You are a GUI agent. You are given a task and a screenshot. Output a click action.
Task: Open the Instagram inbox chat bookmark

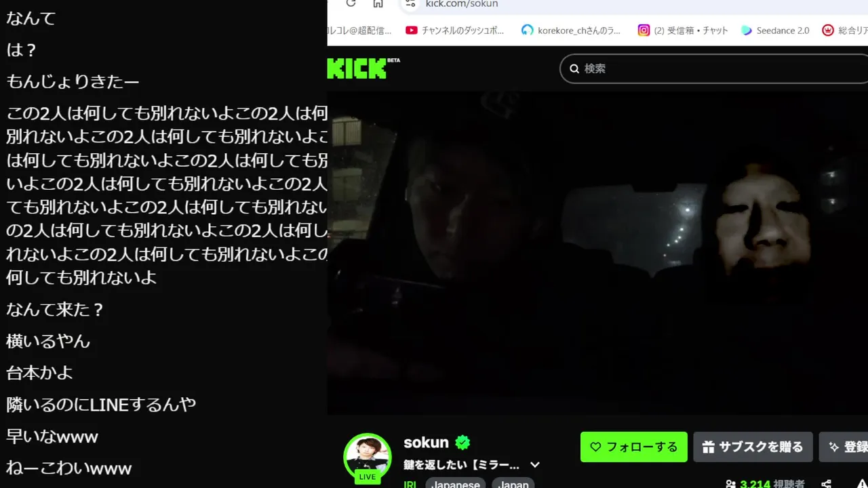click(683, 30)
